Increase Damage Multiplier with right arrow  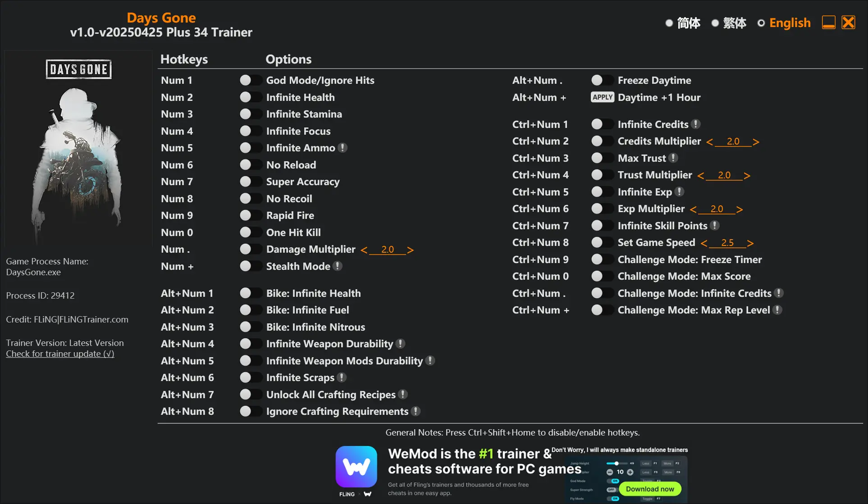click(x=410, y=250)
